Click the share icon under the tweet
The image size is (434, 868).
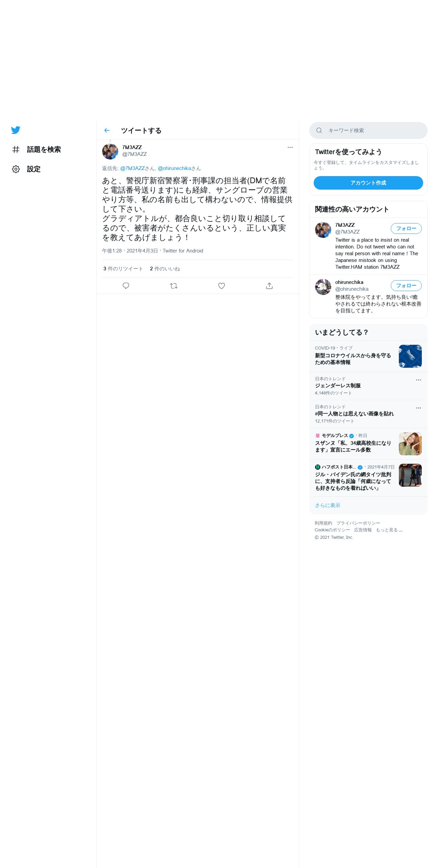click(x=269, y=286)
